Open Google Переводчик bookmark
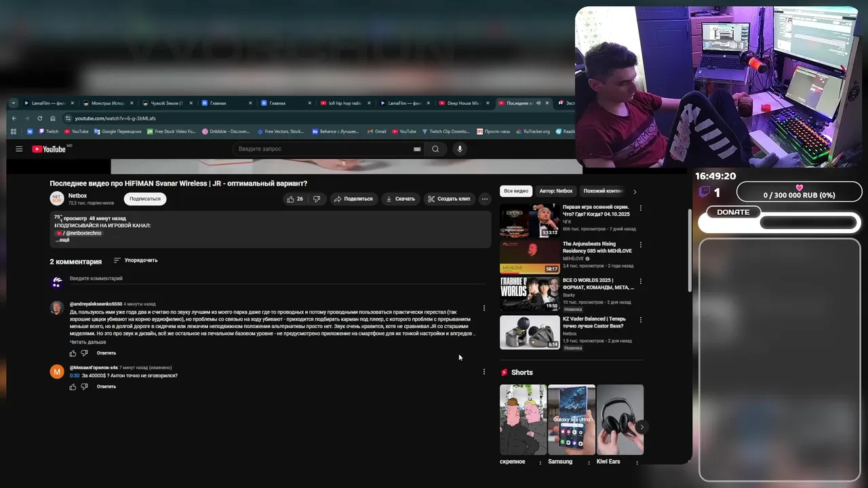Image resolution: width=868 pixels, height=488 pixels. click(x=118, y=131)
